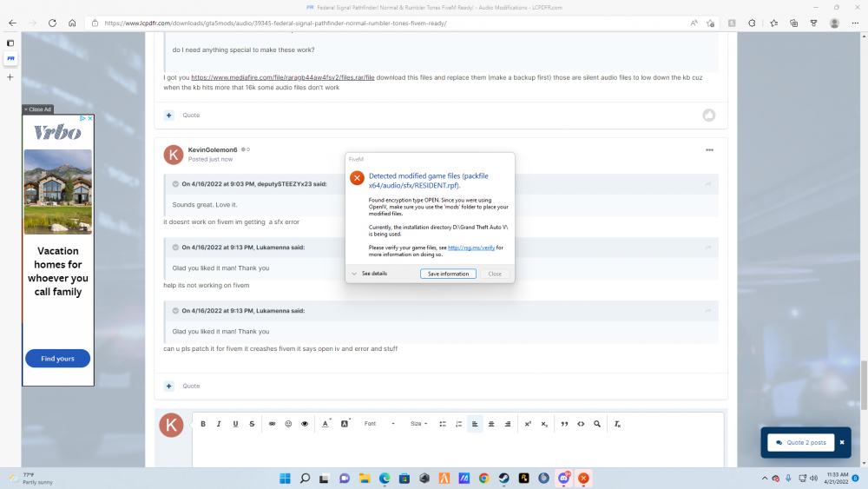Screen dimensions: 868x489
Task: Show hidden system tray icons
Action: 765,479
